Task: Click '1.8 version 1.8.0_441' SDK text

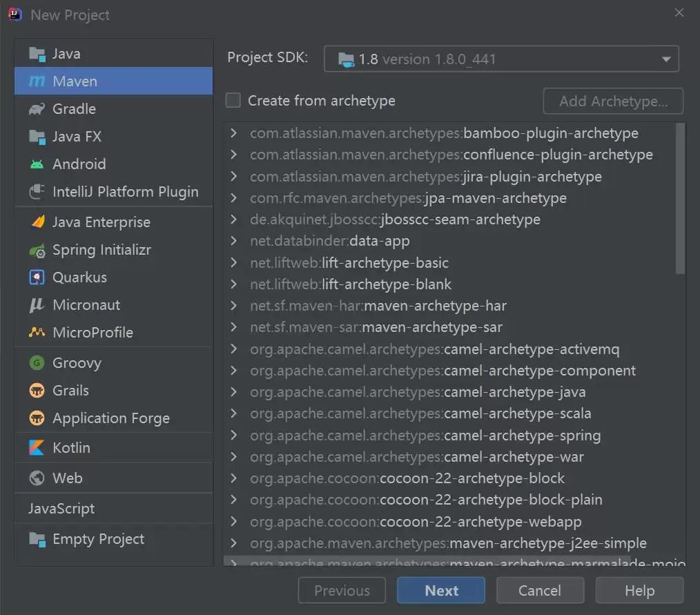Action: point(427,59)
